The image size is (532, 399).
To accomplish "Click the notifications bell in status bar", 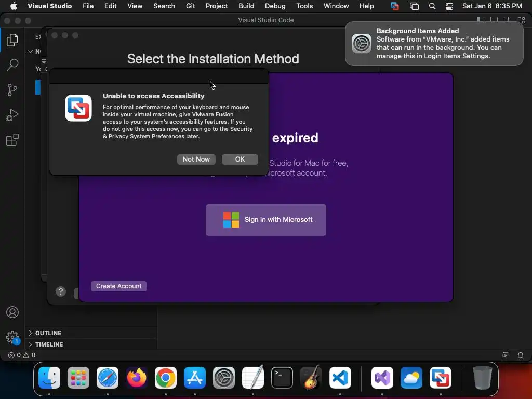I will [521, 355].
